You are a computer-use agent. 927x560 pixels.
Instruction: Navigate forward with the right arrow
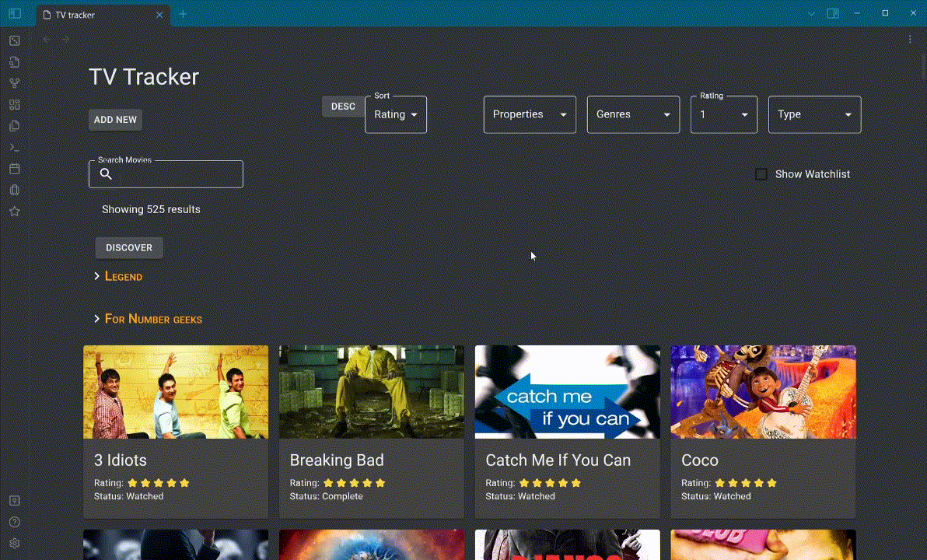[65, 39]
